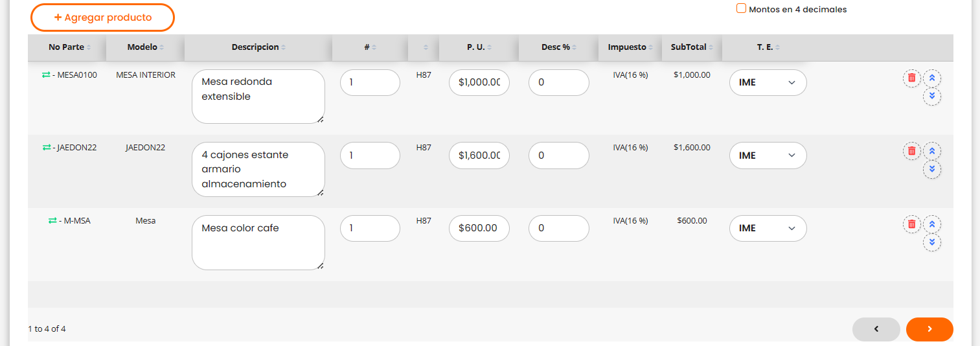The width and height of the screenshot is (980, 346).
Task: Go to previous page of products
Action: tap(876, 329)
